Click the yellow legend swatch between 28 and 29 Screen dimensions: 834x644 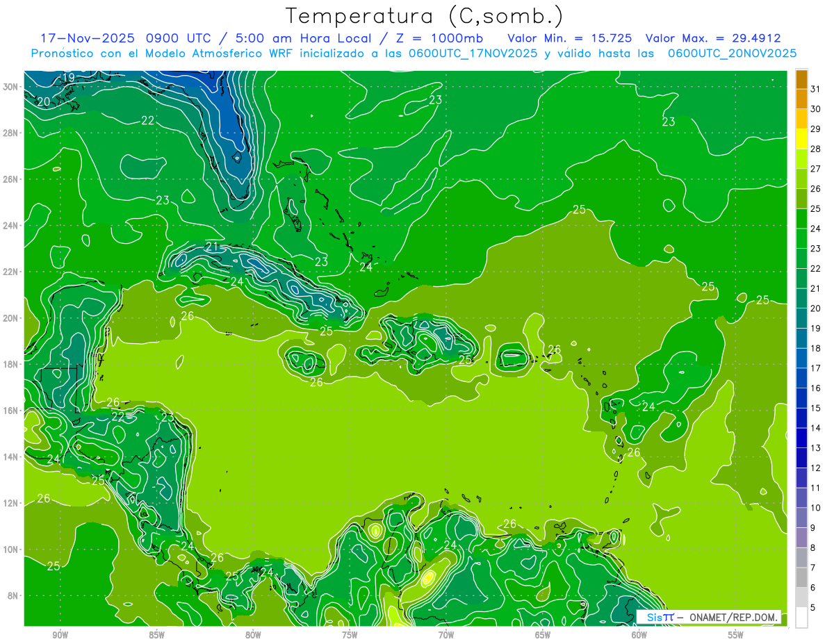coord(801,140)
